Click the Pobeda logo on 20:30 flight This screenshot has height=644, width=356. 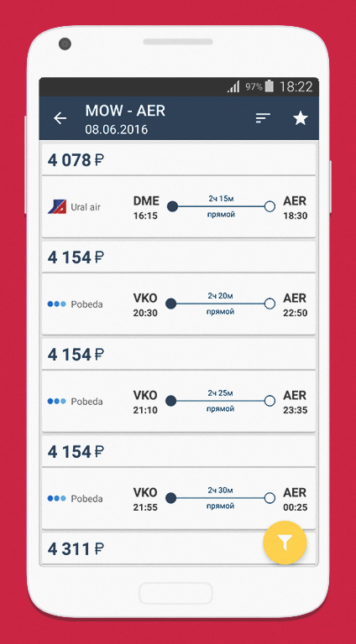[x=57, y=304]
